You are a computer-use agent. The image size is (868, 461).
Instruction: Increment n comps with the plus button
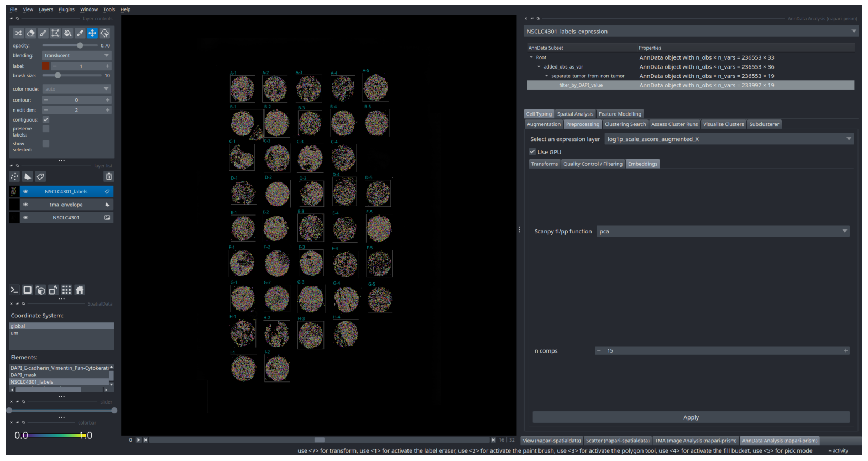coord(845,350)
